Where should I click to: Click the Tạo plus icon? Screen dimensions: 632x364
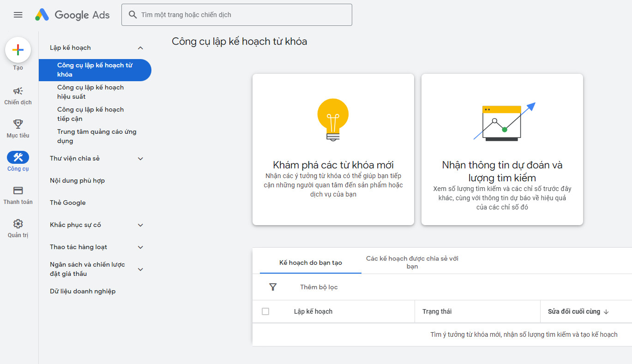tap(18, 49)
